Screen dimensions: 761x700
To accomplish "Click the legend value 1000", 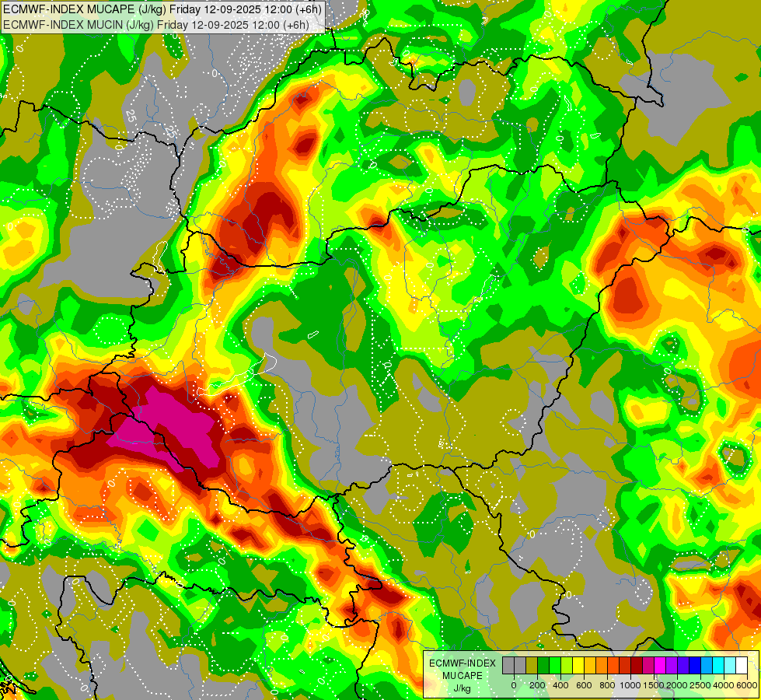I will click(x=630, y=685).
